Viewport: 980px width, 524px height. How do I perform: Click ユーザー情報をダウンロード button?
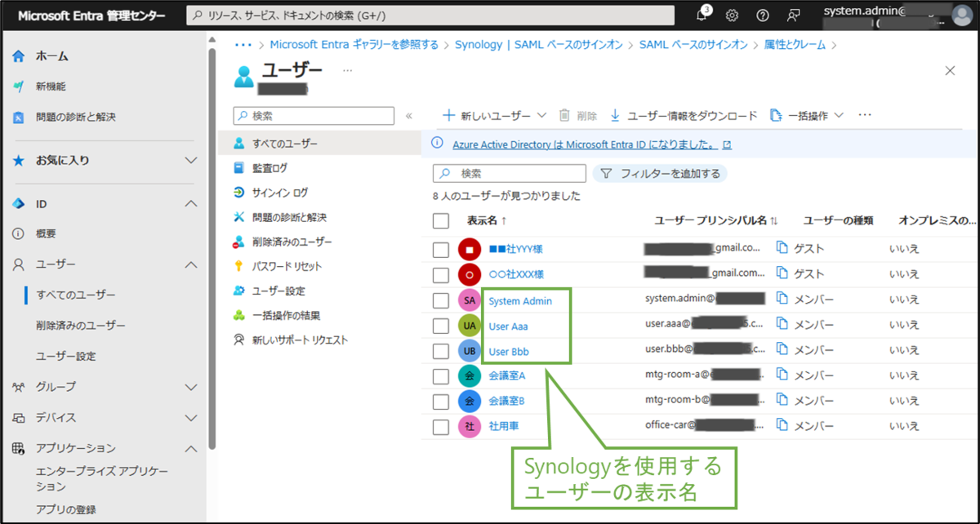click(x=684, y=116)
